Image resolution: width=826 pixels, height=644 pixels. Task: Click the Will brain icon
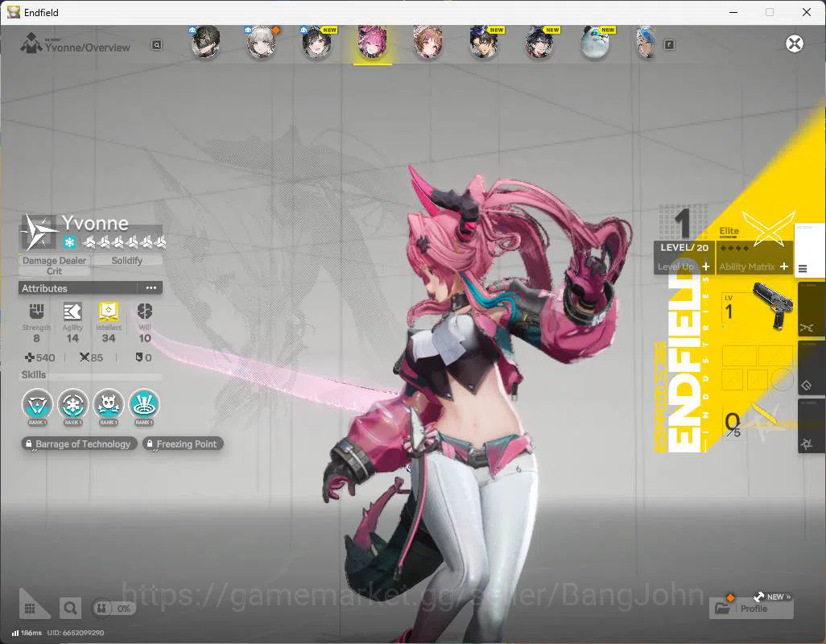(144, 312)
